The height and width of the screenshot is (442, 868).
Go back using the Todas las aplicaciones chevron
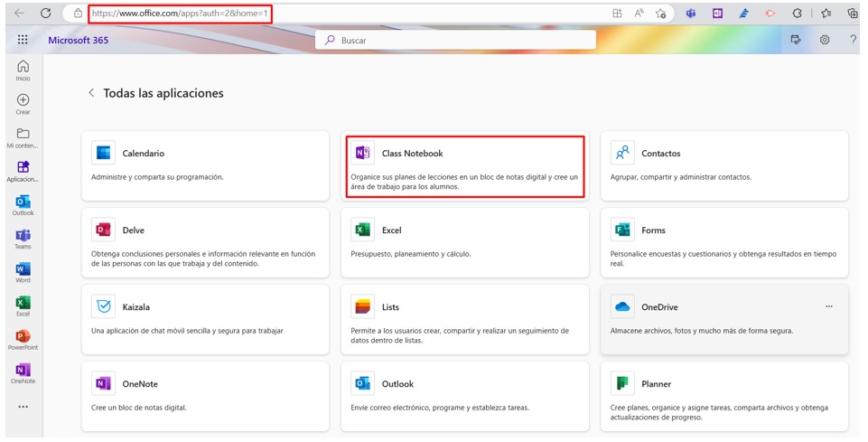91,93
